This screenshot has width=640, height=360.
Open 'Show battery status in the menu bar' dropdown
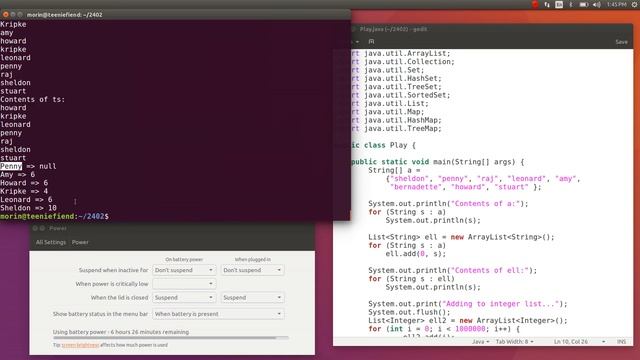(218, 314)
